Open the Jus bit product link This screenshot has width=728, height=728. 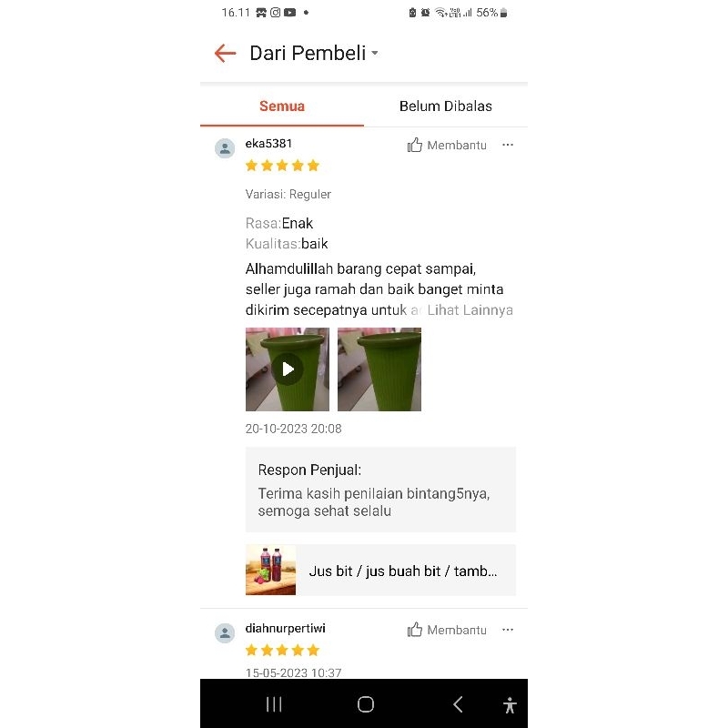point(380,571)
